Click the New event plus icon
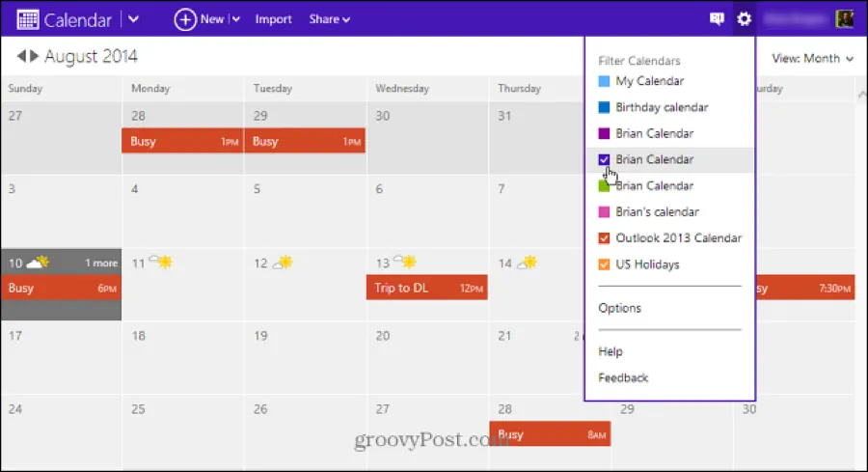The image size is (868, 472). tap(185, 19)
